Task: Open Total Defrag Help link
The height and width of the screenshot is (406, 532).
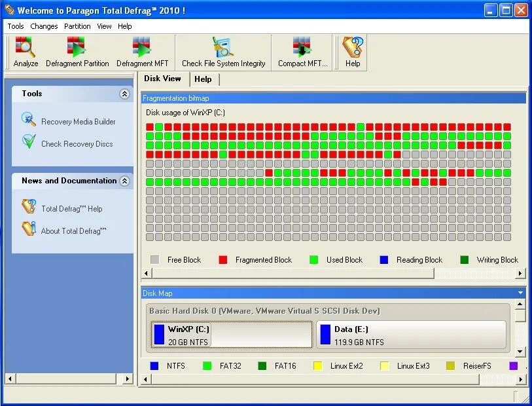Action: click(71, 209)
